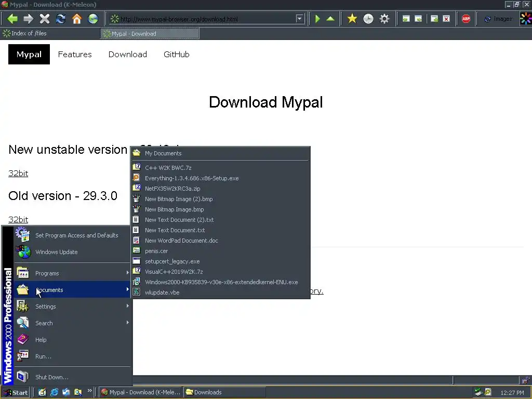Switch to Downloads folder taskbar button
This screenshot has height=399, width=532.
click(224, 392)
